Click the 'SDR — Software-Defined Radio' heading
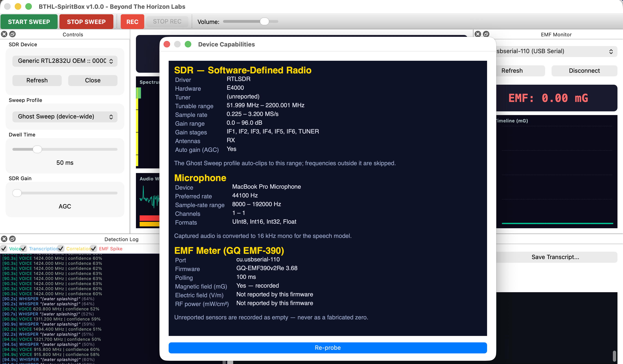Image resolution: width=623 pixels, height=364 pixels. pos(243,70)
